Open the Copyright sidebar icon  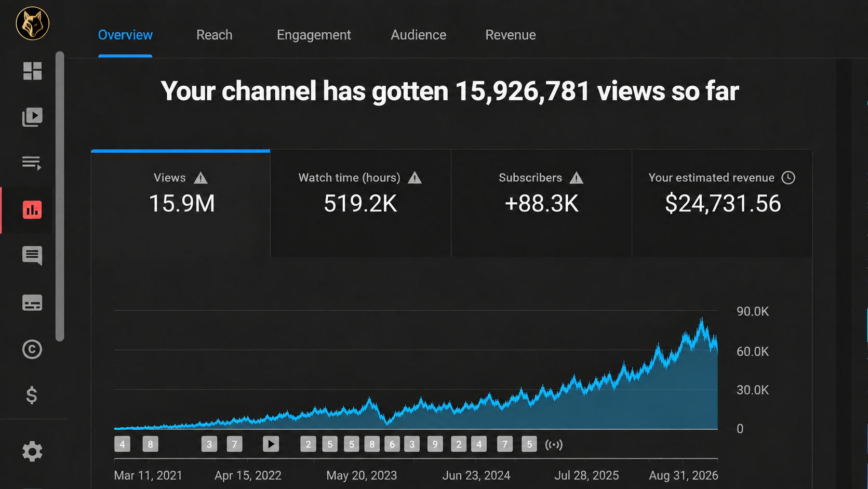tap(32, 349)
